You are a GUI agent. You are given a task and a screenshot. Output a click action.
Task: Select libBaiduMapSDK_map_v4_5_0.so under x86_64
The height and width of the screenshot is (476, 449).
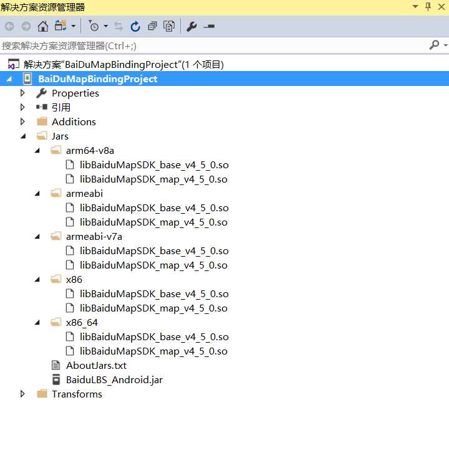tap(153, 351)
